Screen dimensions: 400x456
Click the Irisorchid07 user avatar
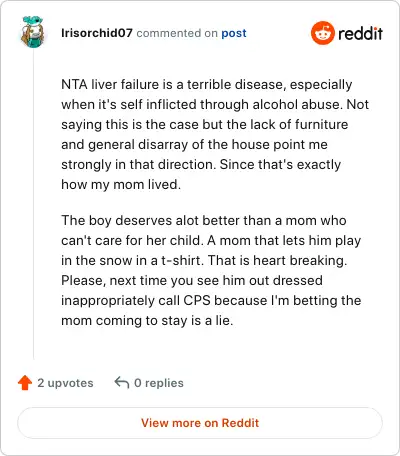(x=33, y=32)
